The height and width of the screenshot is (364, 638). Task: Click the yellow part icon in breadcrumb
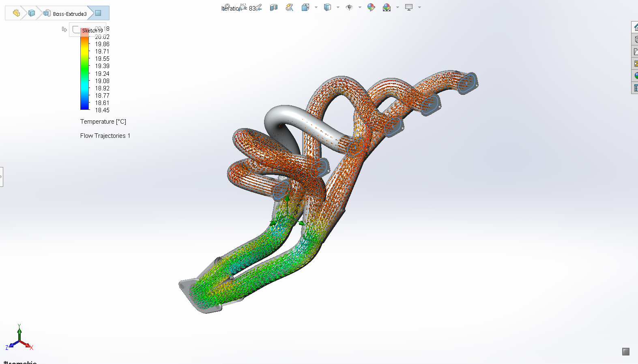pyautogui.click(x=16, y=13)
